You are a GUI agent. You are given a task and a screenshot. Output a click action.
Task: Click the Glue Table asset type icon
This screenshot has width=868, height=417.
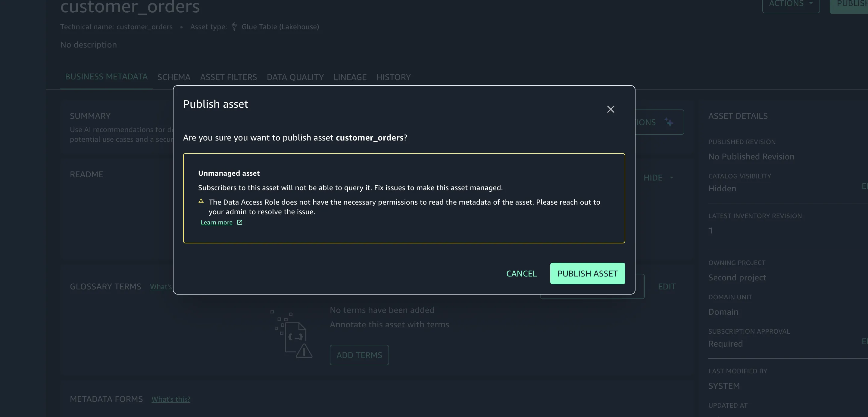234,26
